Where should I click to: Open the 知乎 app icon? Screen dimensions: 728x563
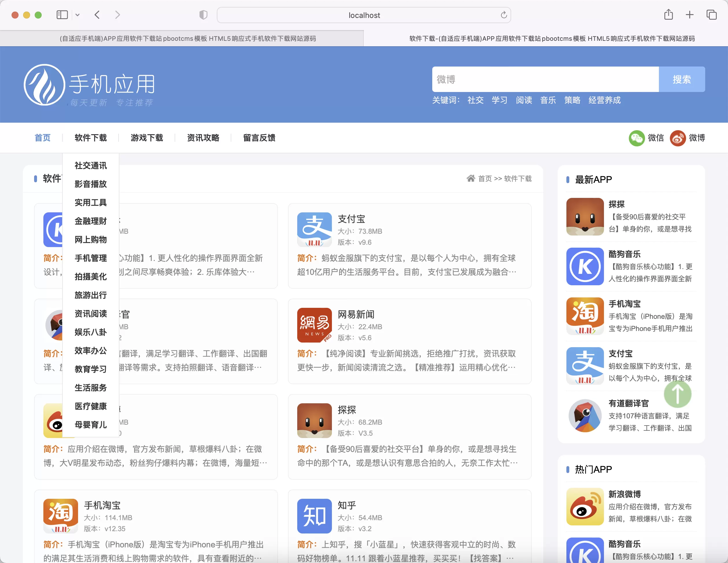(x=314, y=516)
